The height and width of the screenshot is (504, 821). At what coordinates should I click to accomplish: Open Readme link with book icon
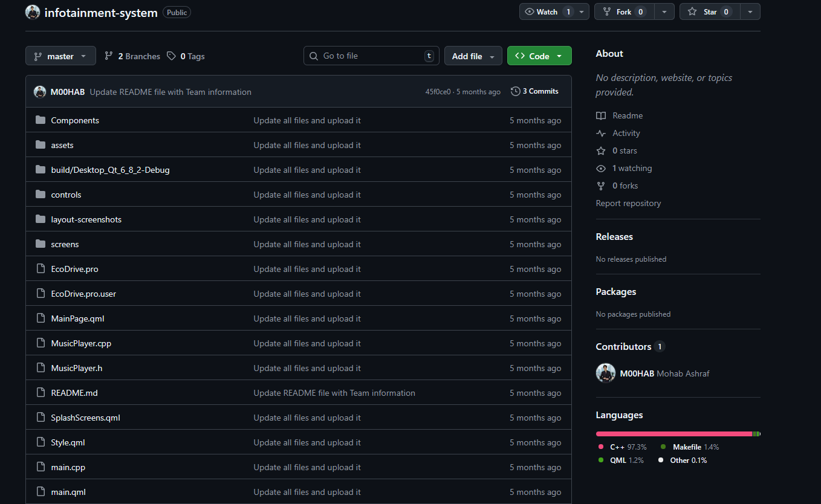coord(627,115)
